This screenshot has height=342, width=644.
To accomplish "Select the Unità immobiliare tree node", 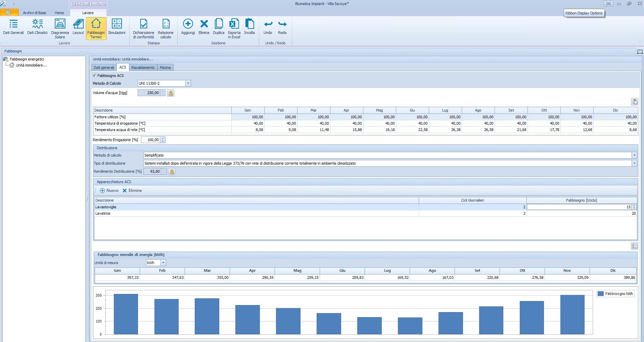I will pyautogui.click(x=31, y=65).
